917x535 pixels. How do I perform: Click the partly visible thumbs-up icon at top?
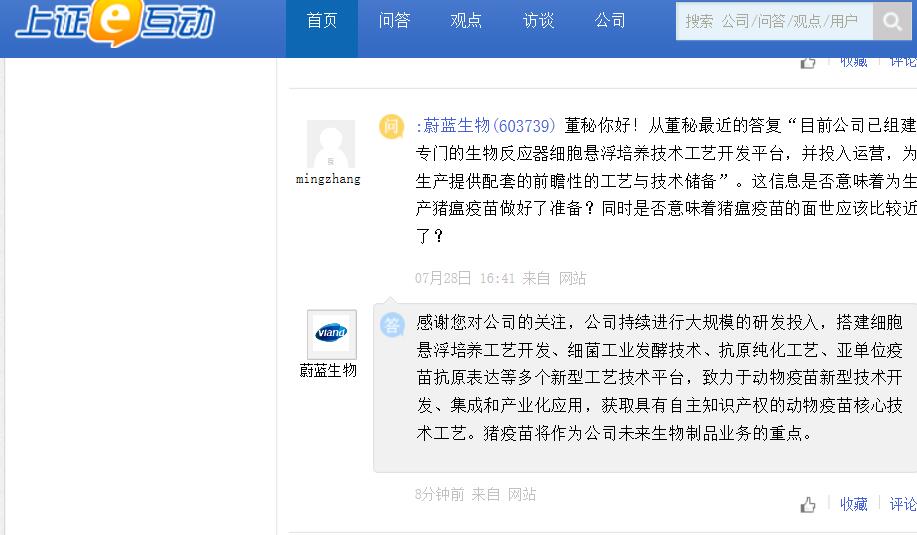[x=808, y=62]
